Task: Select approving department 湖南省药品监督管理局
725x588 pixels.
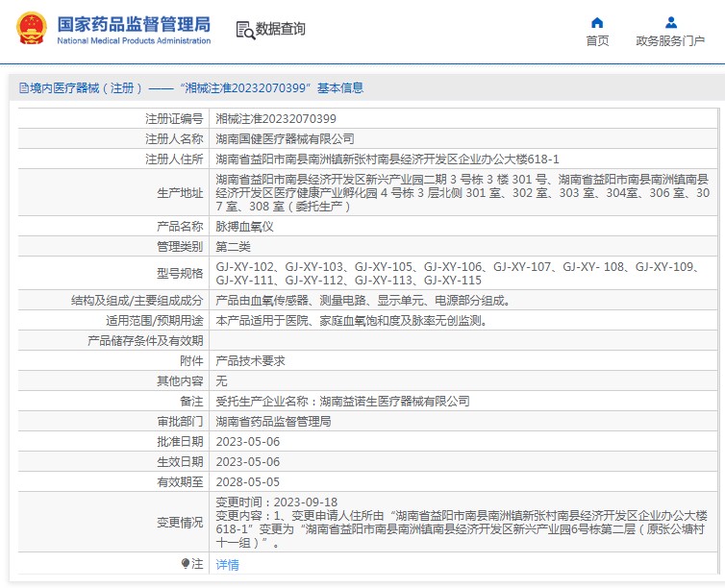Action: (273, 421)
